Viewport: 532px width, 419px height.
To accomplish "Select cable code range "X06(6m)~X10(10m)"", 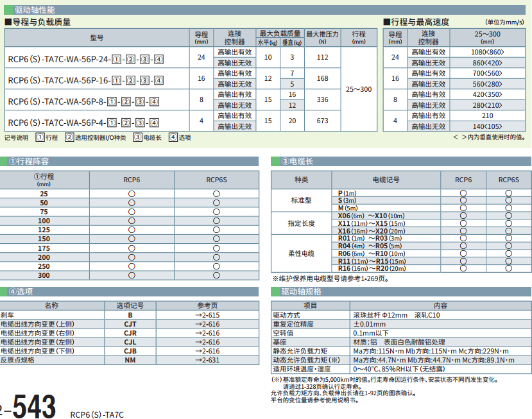I will (x=371, y=216).
